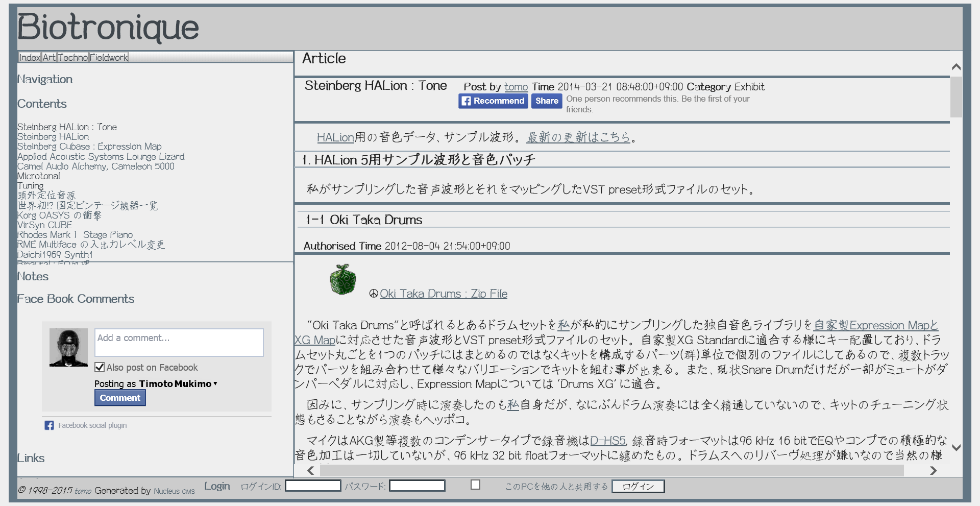The height and width of the screenshot is (506, 980).
Task: Toggle the shared-PC checkbox in login bar
Action: point(475,485)
